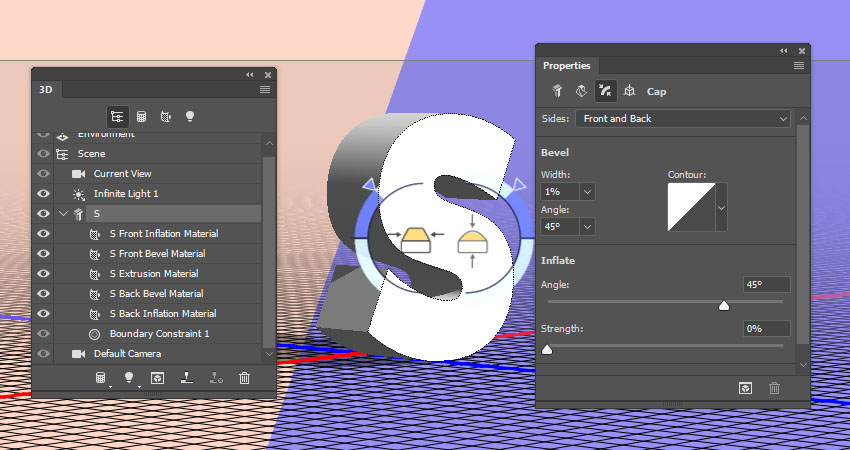Image resolution: width=850 pixels, height=450 pixels.
Task: Open the 3D panel flyout menu
Action: coord(265,89)
